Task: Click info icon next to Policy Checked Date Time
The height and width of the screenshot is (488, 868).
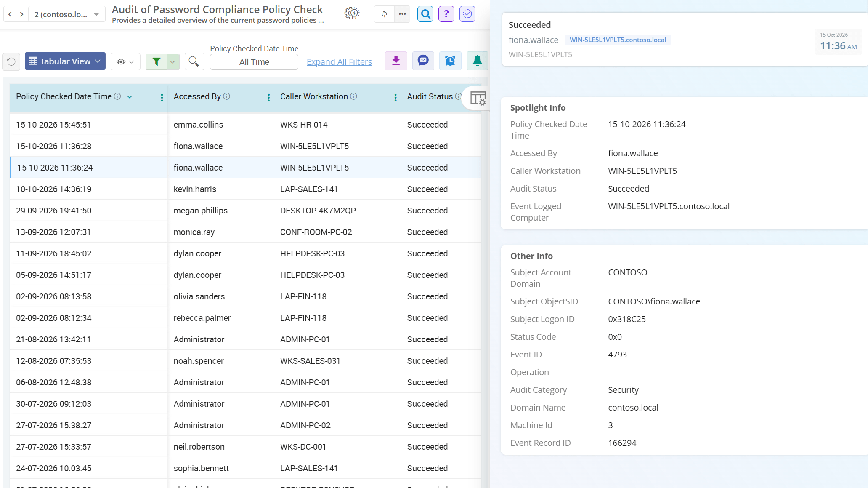Action: point(117,96)
